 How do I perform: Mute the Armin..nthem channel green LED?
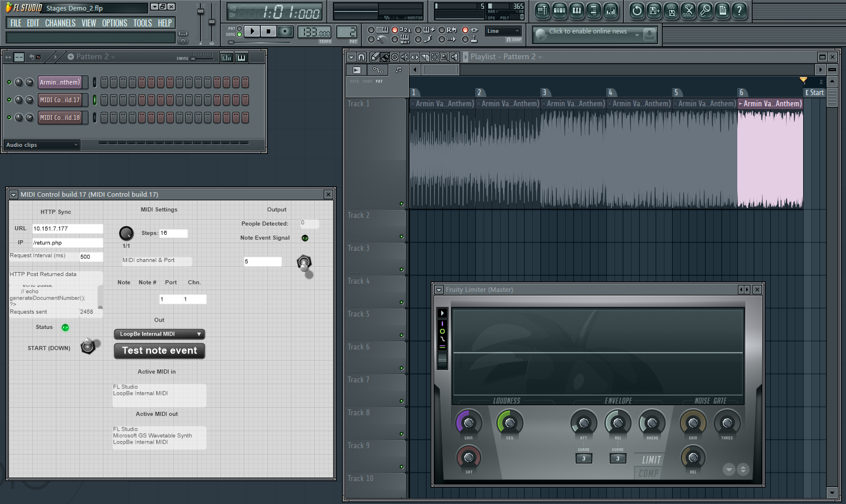tap(9, 82)
